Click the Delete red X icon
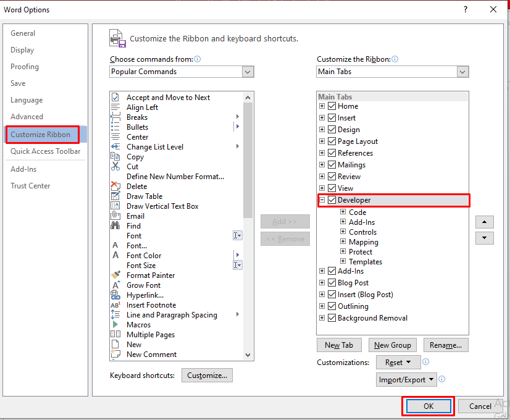Image resolution: width=510 pixels, height=420 pixels. (x=115, y=187)
